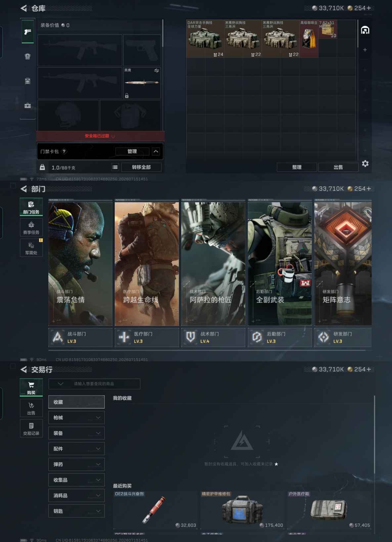Expand the 枪械 category

pos(76,418)
